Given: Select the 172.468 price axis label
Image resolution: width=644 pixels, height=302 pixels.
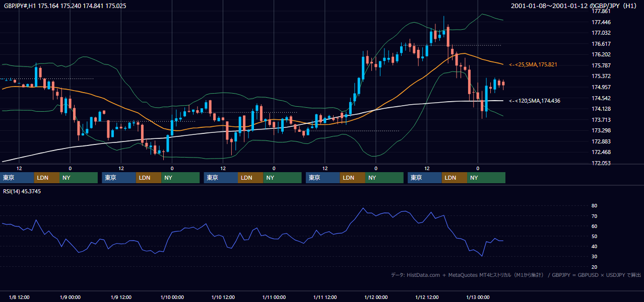Looking at the screenshot, I should (x=601, y=152).
